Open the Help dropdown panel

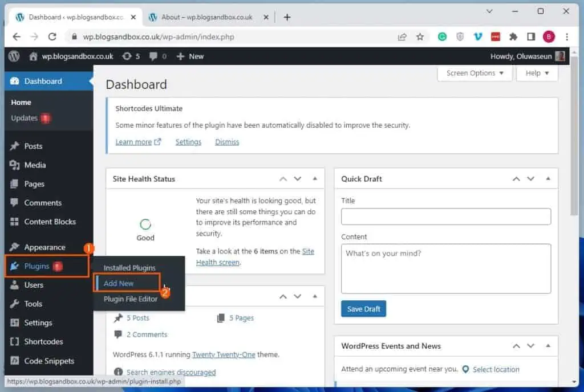pos(537,73)
